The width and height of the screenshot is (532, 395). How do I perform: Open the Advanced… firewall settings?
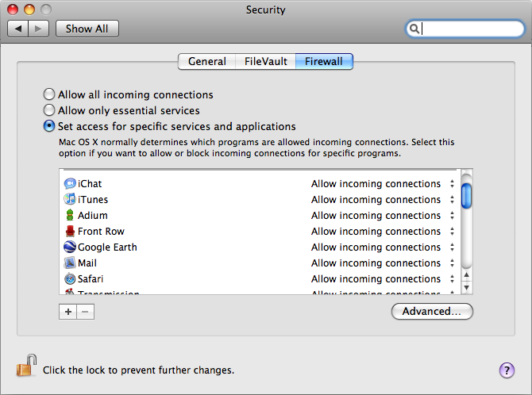tap(432, 311)
